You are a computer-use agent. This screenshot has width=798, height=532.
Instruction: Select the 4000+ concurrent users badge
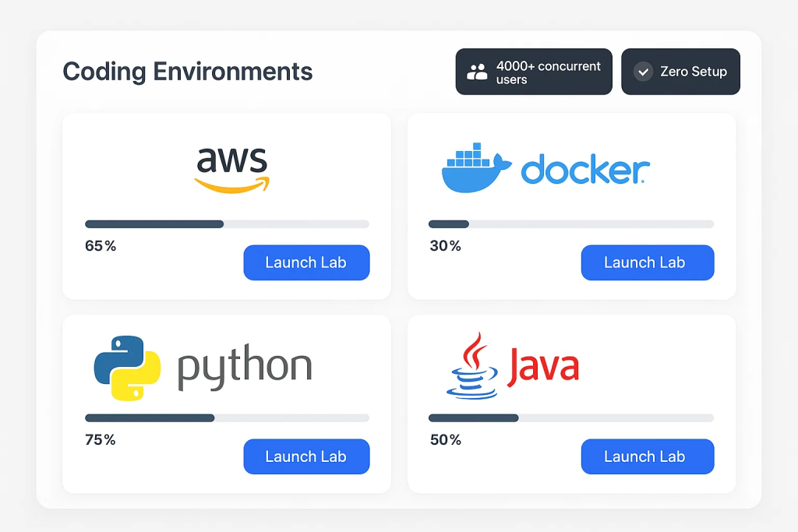click(534, 72)
